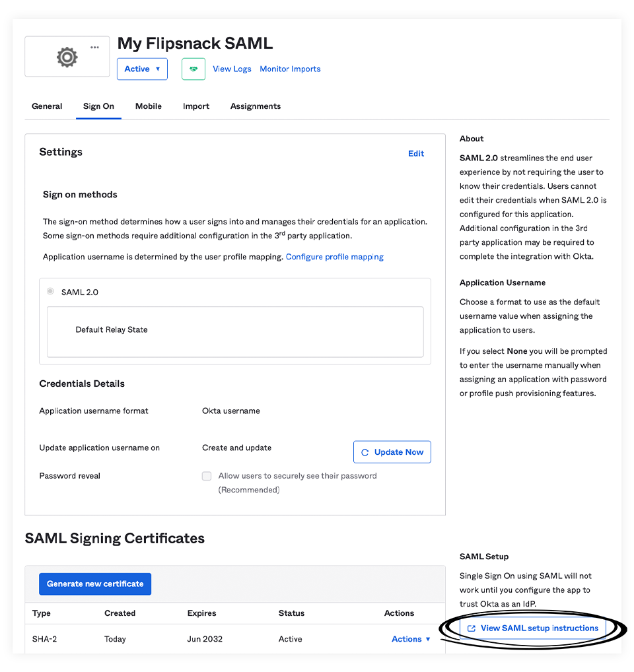This screenshot has width=634, height=672.
Task: Click the Expires column header
Action: coord(201,613)
